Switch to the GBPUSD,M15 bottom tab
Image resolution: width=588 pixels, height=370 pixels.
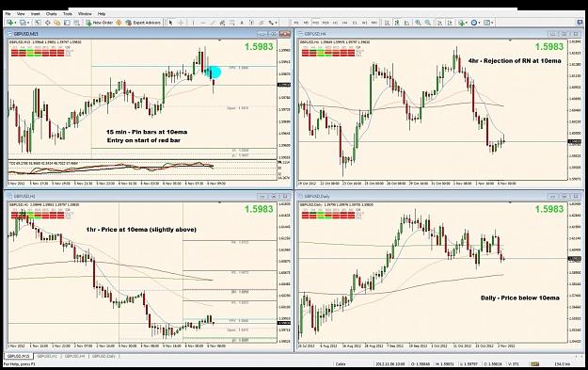[x=19, y=356]
